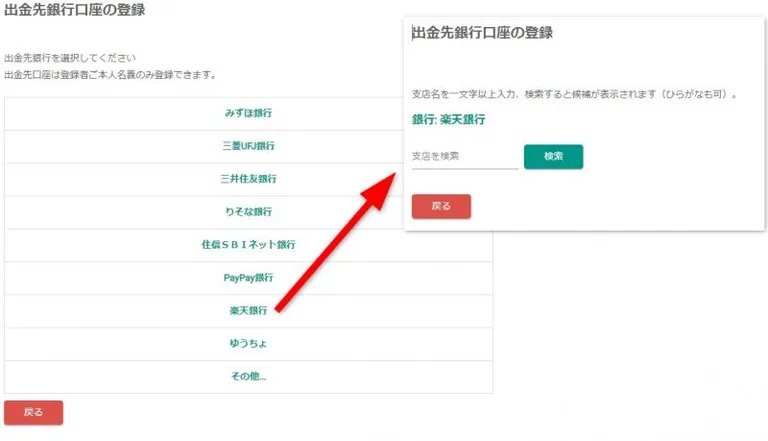Select PayPay銀行 from the list
768x441 pixels.
tap(248, 278)
